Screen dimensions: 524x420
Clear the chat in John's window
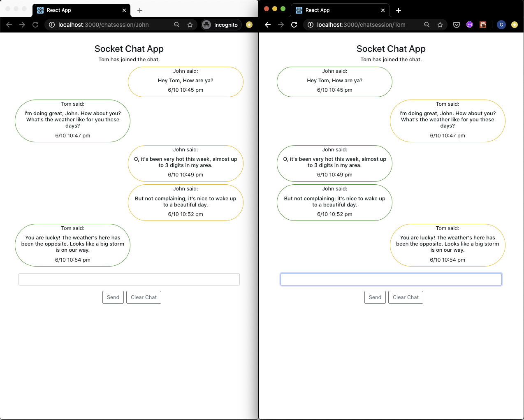coord(144,297)
